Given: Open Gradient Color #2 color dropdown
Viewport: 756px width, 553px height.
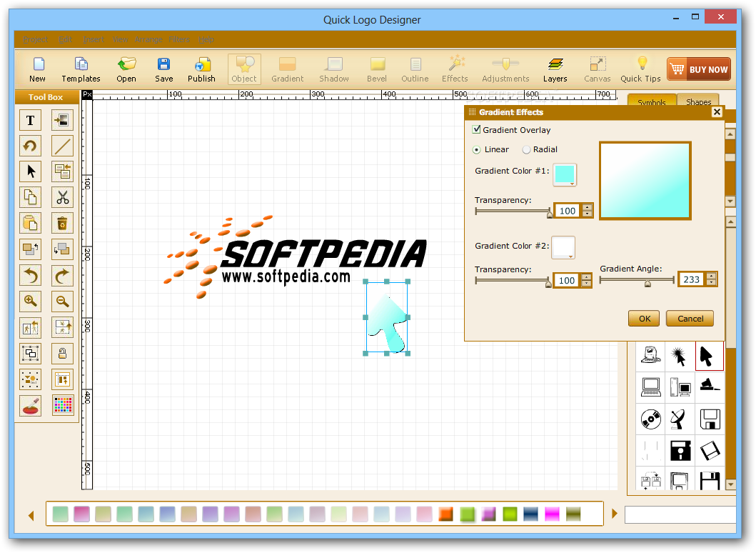Looking at the screenshot, I should point(563,247).
